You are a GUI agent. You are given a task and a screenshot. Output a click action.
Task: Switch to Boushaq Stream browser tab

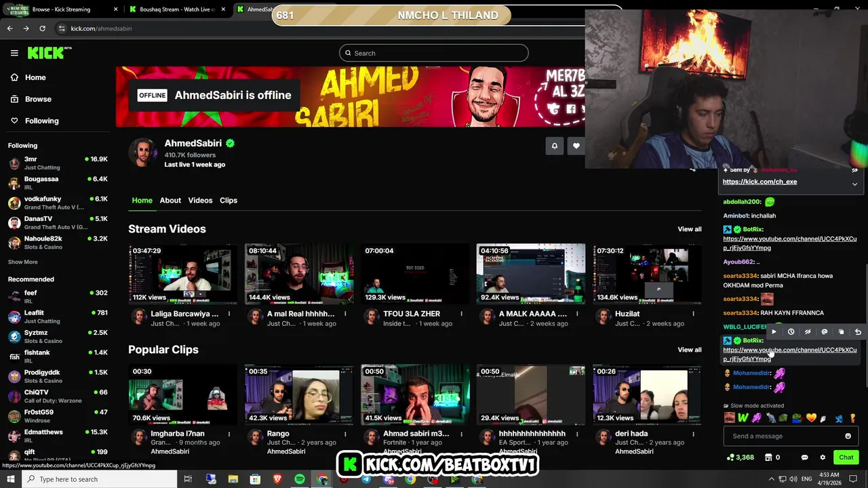coord(178,9)
